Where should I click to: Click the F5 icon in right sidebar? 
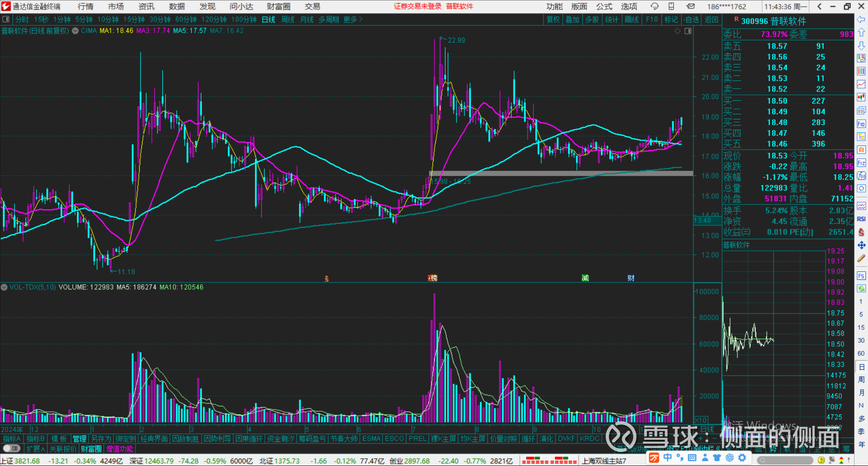coord(861,276)
